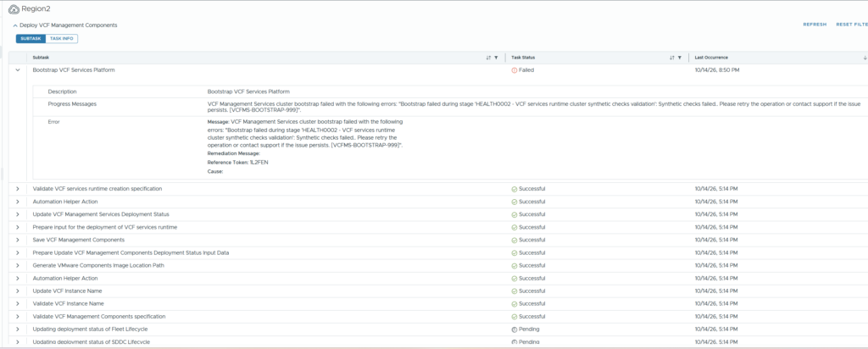
Task: Click the 10/14/26, 8:50 PM timestamp
Action: click(717, 70)
